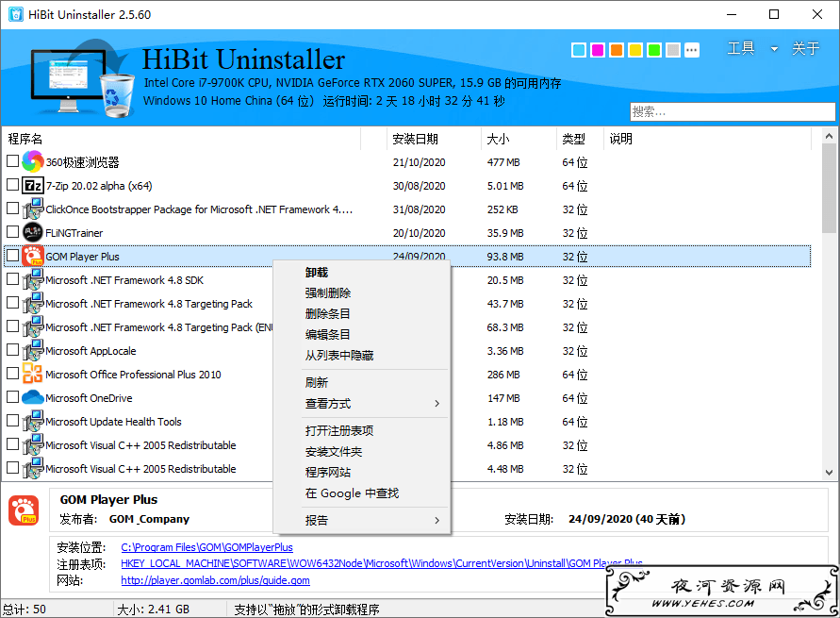Choose 从列表中隐藏 from the context menu

coord(362,355)
